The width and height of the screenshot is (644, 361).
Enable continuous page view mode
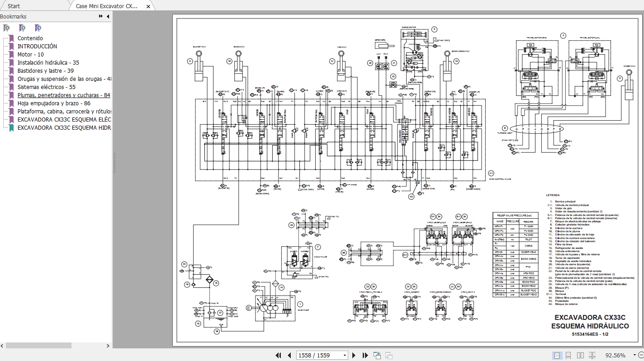pyautogui.click(x=569, y=356)
